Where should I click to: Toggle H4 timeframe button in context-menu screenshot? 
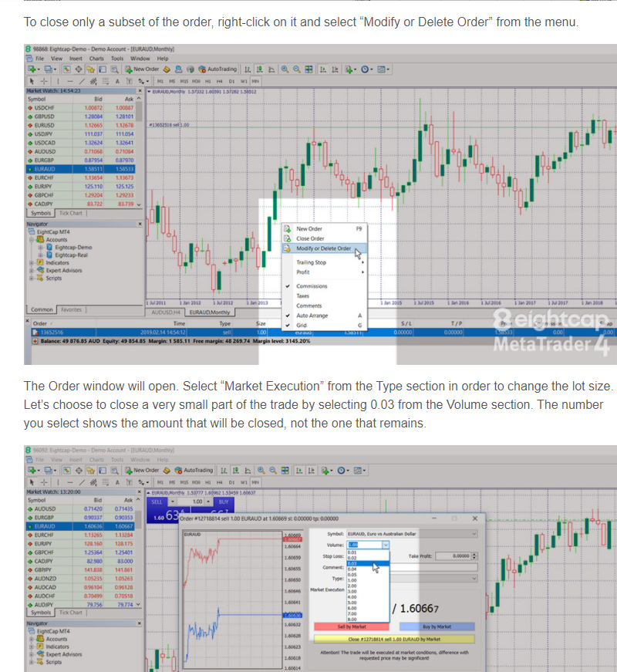pyautogui.click(x=219, y=81)
